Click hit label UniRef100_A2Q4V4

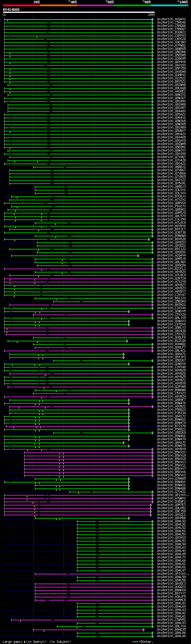[171, 256]
